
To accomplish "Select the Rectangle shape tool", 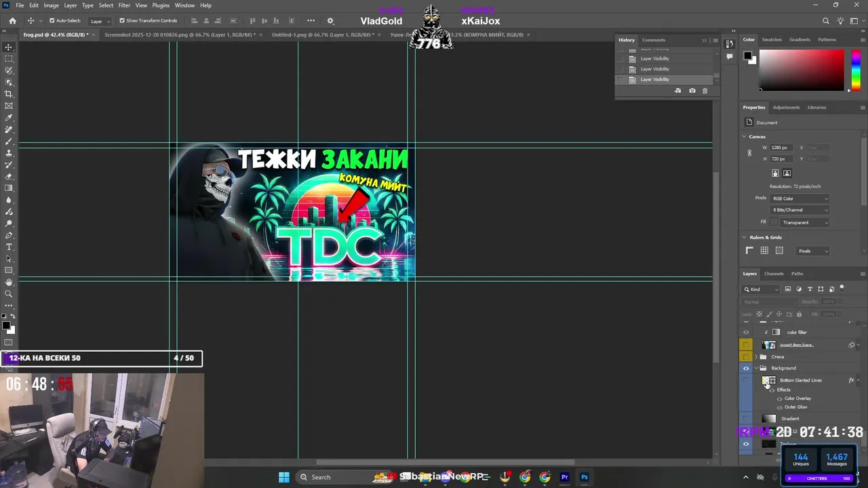I will pos(9,270).
